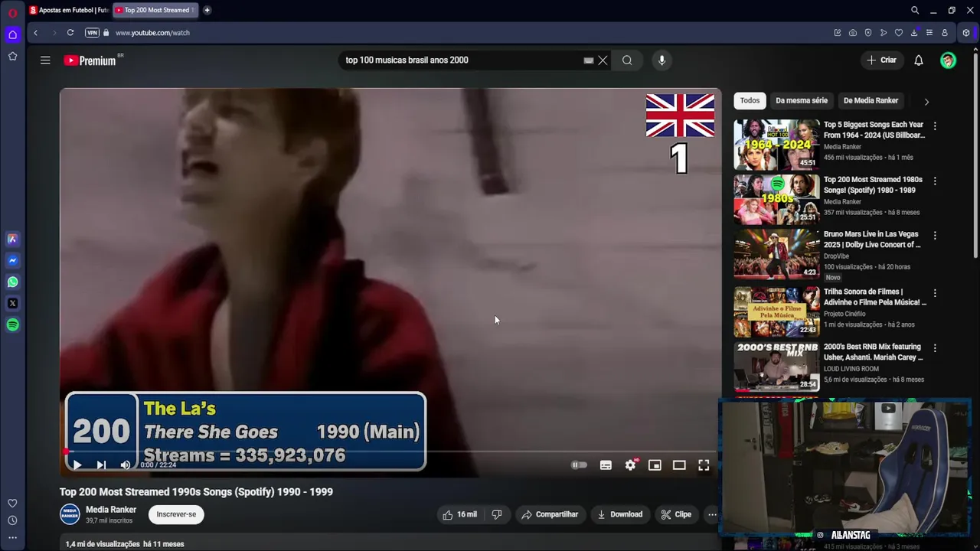Open ad blocker shield icon

click(x=868, y=33)
